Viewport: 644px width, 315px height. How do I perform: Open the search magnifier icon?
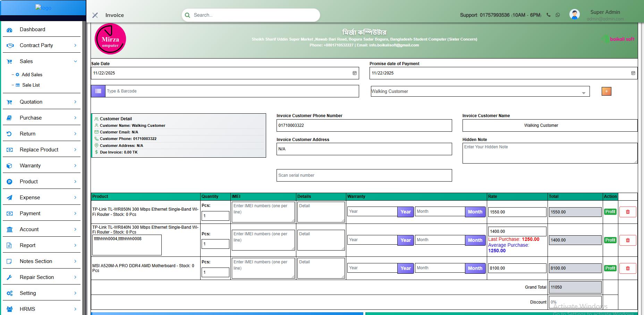point(187,15)
